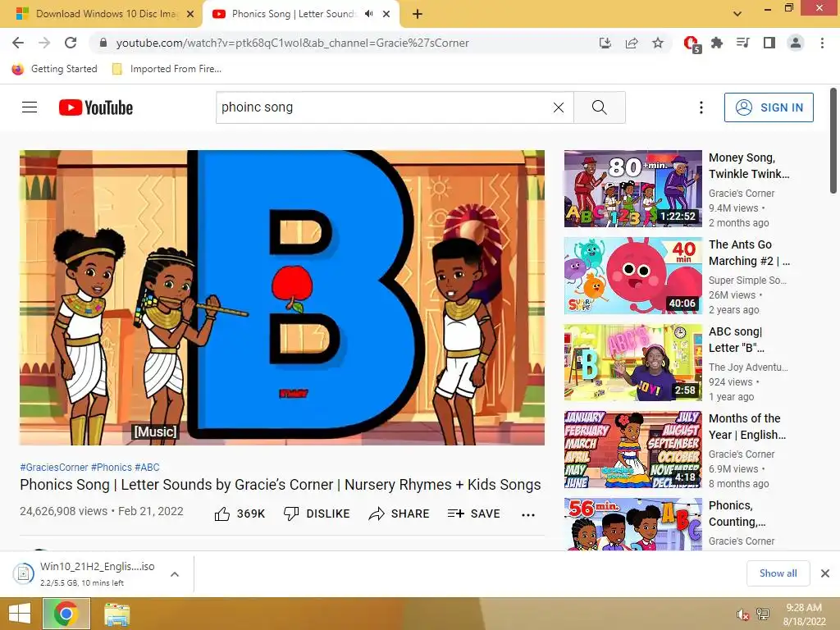Click Super Simple Songs channel name
This screenshot has width=840, height=630.
pos(747,281)
